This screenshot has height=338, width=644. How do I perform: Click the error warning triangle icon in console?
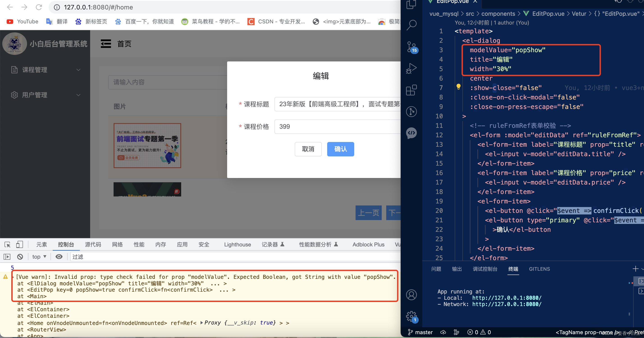(5, 277)
